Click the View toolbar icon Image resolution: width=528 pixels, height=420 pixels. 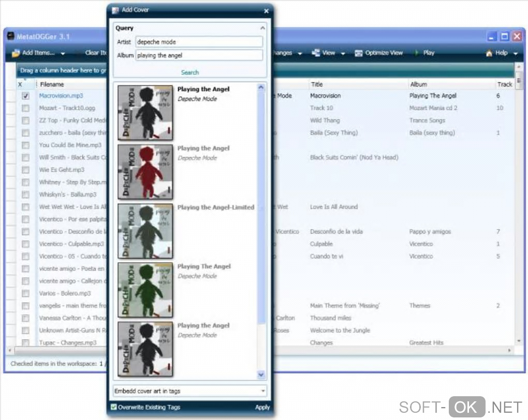click(316, 53)
